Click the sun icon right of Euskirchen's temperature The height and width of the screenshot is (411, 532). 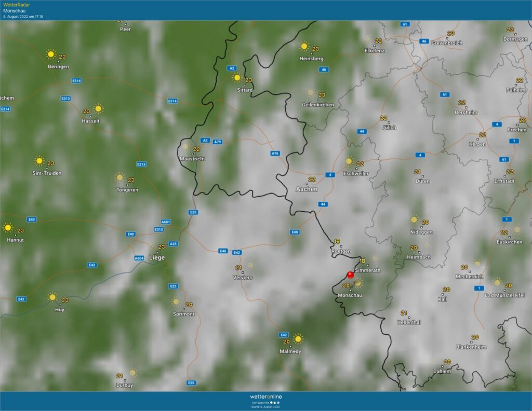tap(517, 230)
